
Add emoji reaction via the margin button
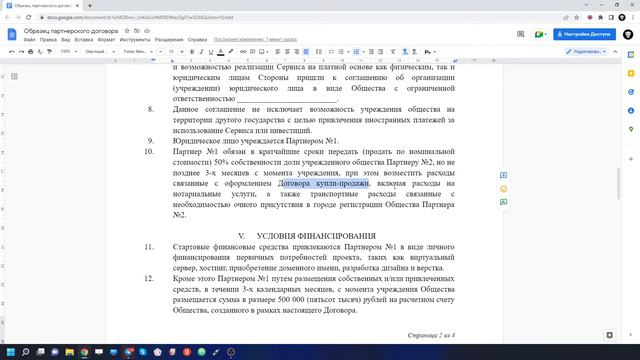(503, 189)
